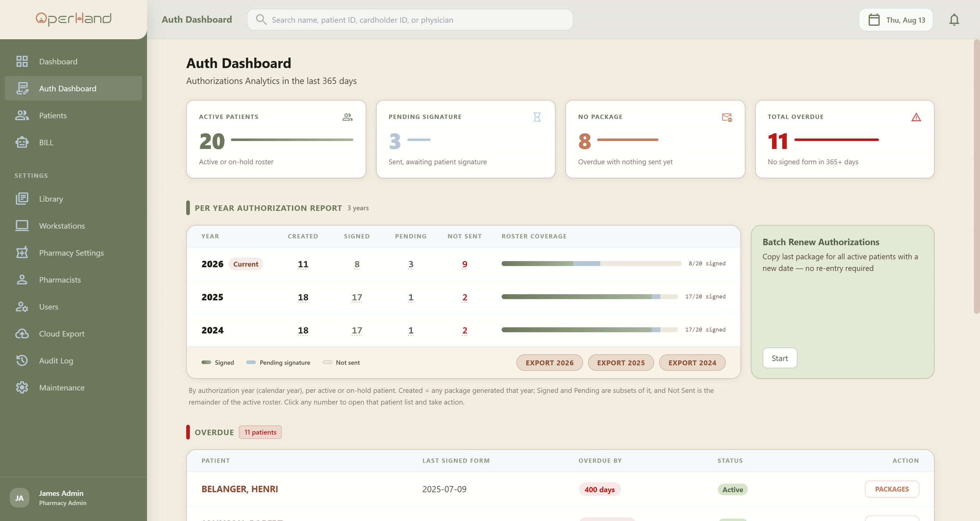Open 2025 not sent count 2
Viewport: 980px width, 521px height.
464,297
